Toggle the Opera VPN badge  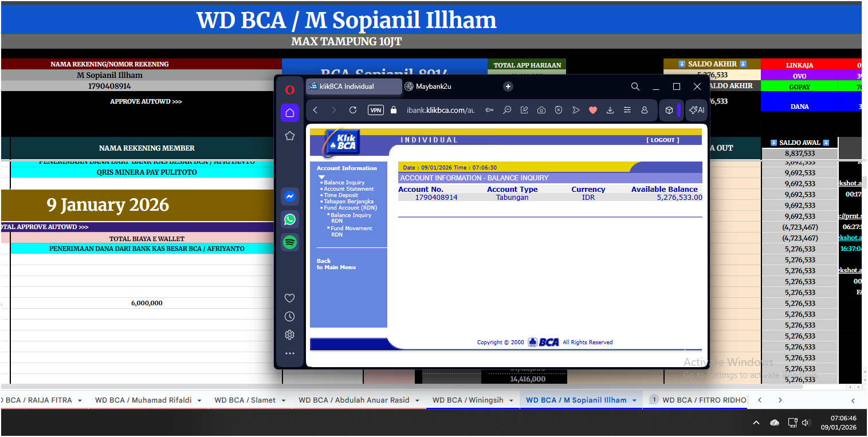[376, 110]
